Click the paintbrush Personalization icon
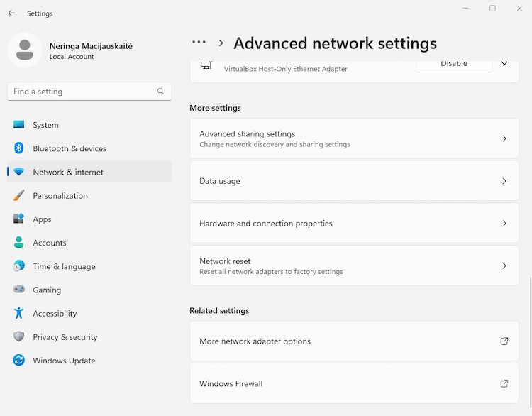532x416 pixels. [x=18, y=195]
